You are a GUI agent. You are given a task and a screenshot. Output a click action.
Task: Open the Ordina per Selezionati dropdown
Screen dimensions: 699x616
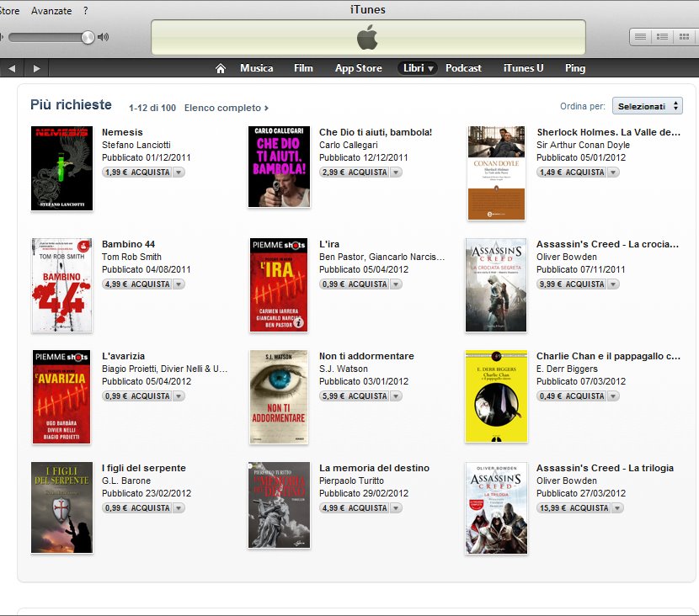[x=648, y=106]
